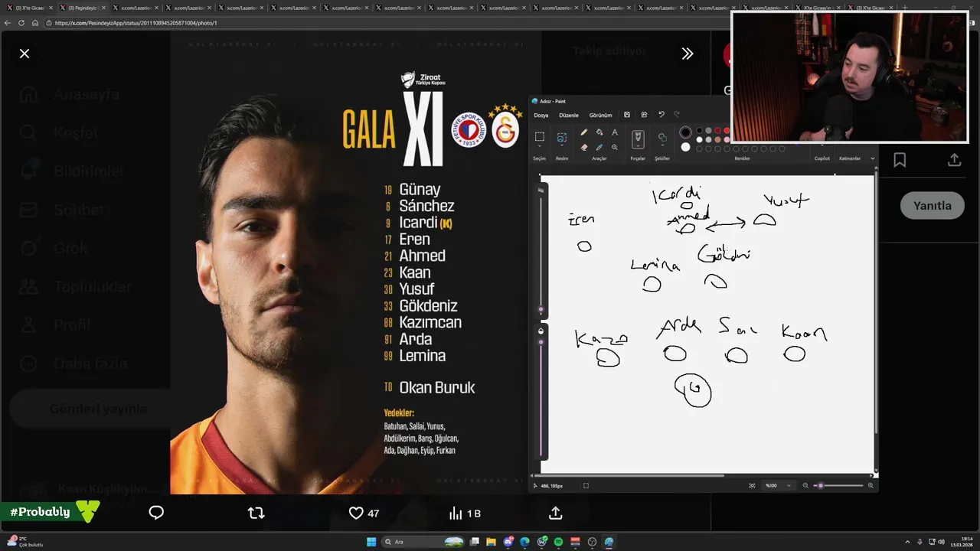Undo the last action in Paint
980x551 pixels.
coord(661,115)
